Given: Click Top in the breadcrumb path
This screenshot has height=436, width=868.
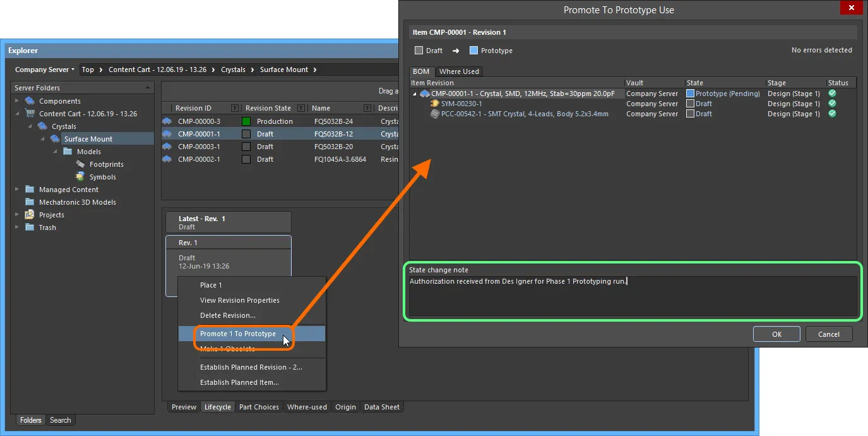Looking at the screenshot, I should pyautogui.click(x=88, y=70).
